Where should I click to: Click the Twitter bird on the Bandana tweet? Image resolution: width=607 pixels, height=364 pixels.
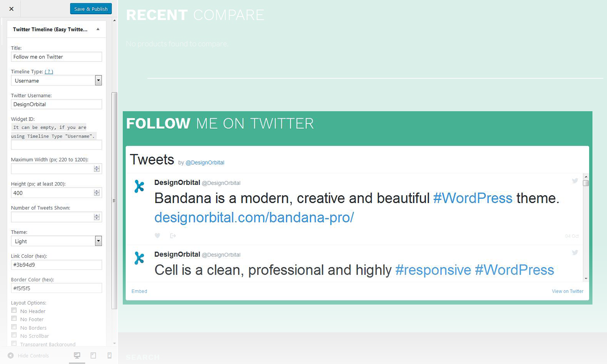pos(575,181)
